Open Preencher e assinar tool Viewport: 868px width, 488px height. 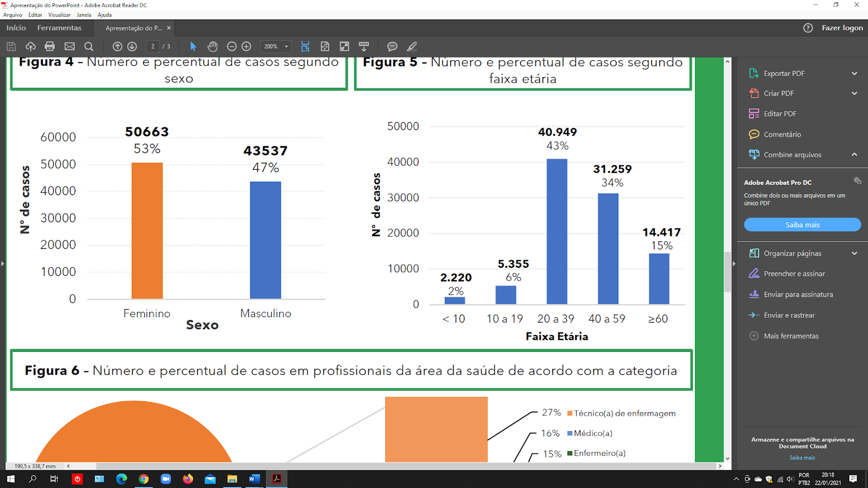click(x=794, y=274)
